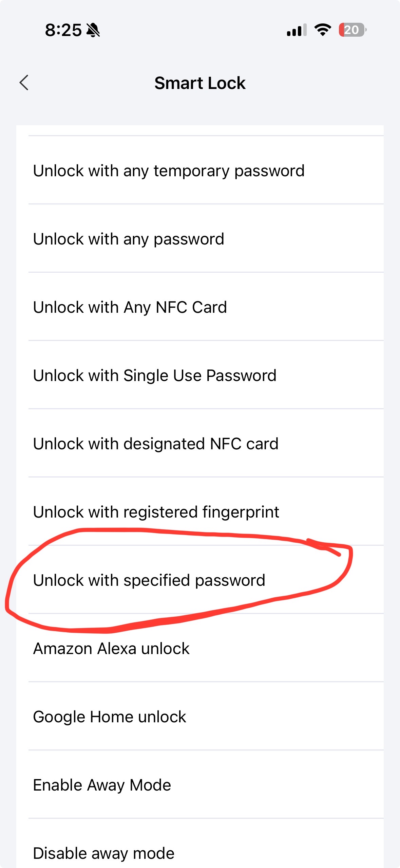Open Unlock with Single Use Password

[x=155, y=375]
